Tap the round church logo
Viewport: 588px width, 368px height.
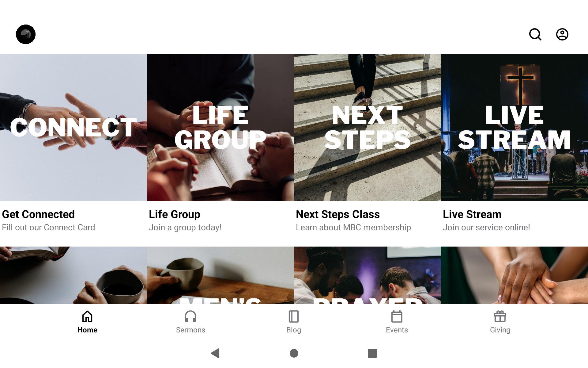click(x=26, y=34)
